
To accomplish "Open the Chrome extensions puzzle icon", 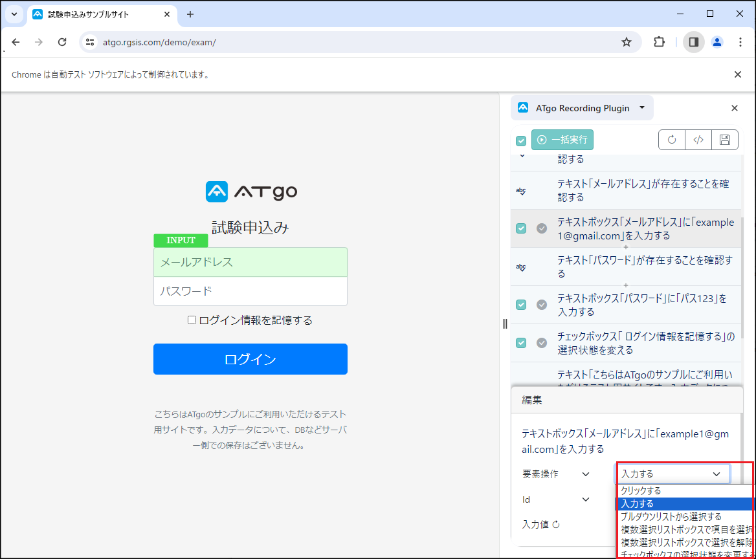I will [659, 41].
